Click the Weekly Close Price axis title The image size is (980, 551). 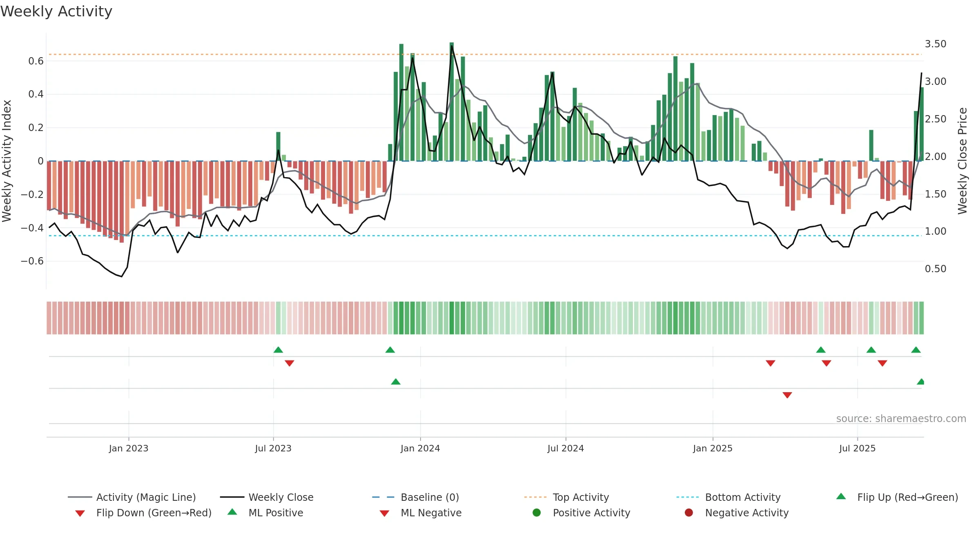click(962, 161)
